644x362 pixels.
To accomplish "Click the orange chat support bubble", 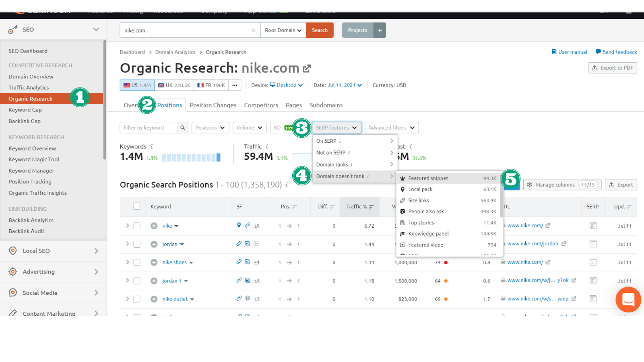I will click(628, 300).
